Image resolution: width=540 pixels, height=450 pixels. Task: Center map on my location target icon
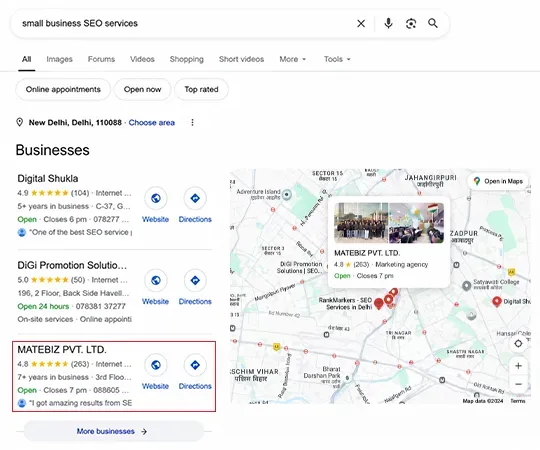click(518, 344)
